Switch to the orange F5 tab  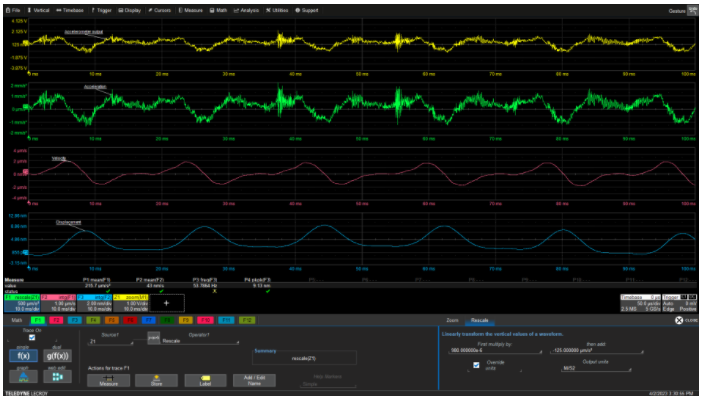click(111, 320)
